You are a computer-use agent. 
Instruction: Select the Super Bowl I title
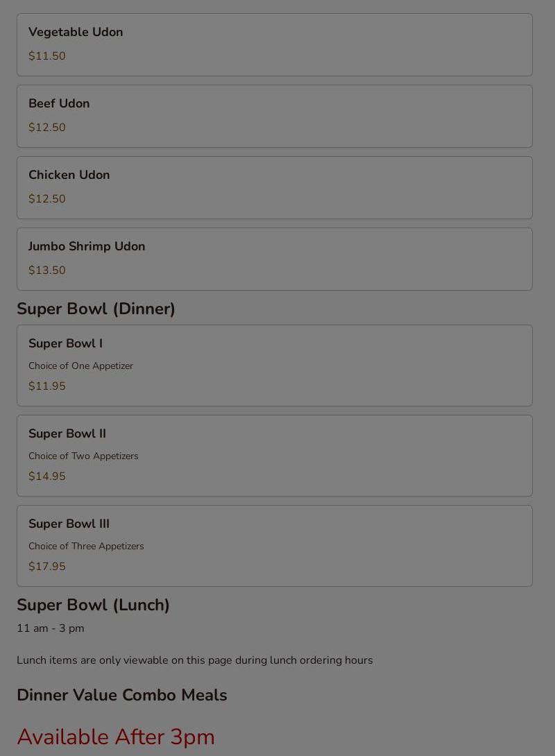(x=65, y=344)
